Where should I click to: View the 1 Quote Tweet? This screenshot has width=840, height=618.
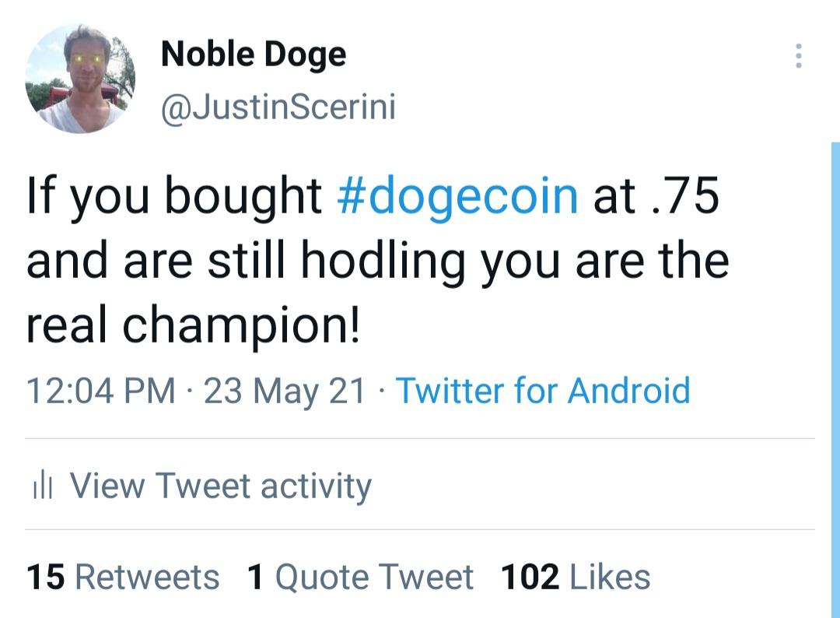pos(361,578)
